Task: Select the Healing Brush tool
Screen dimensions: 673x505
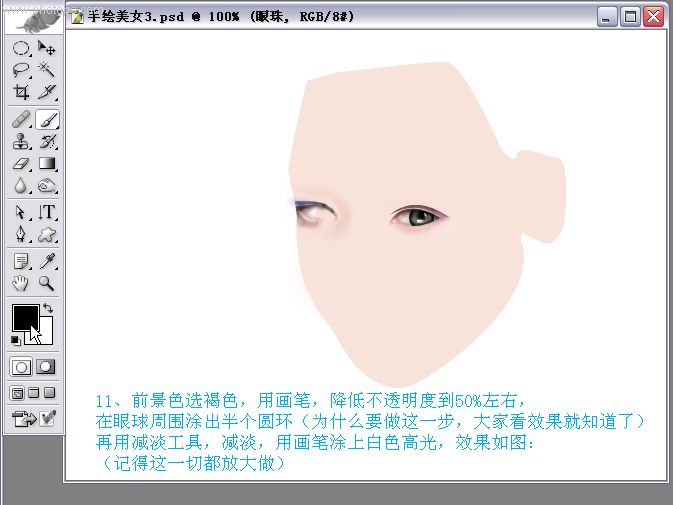Action: (x=21, y=119)
